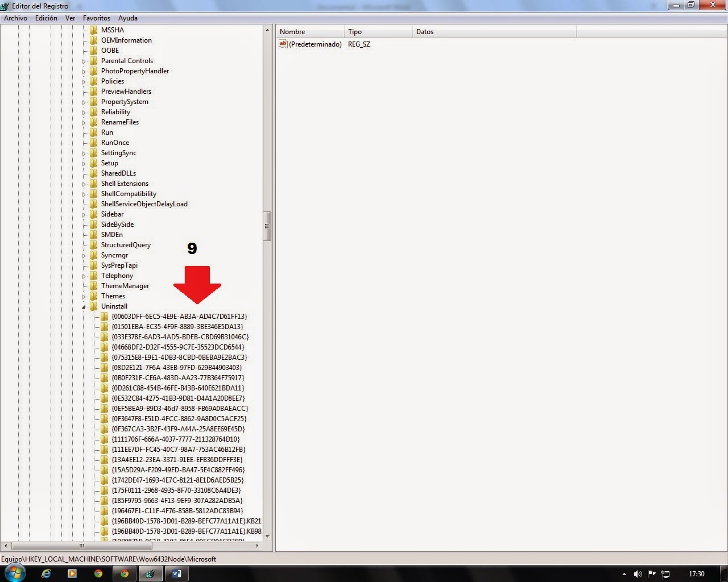The image size is (728, 582).
Task: Click the tree panel vertical scrollbar
Action: tap(267, 226)
